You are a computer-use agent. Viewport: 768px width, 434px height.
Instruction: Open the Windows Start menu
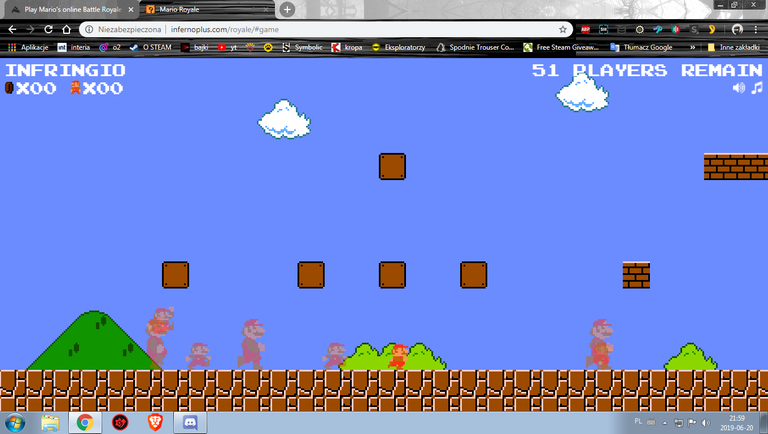coord(15,423)
